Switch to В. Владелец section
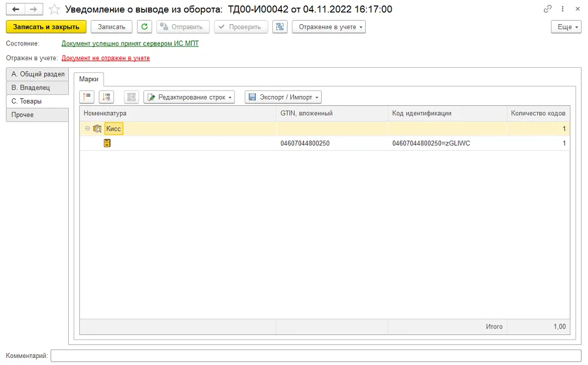Image resolution: width=588 pixels, height=365 pixels. 38,88
